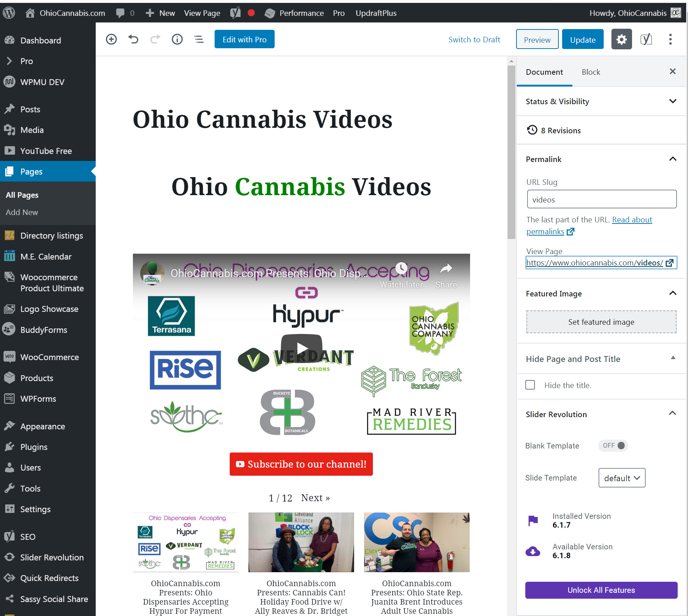Preview the page
Viewport: 688px width, 616px height.
coord(537,39)
